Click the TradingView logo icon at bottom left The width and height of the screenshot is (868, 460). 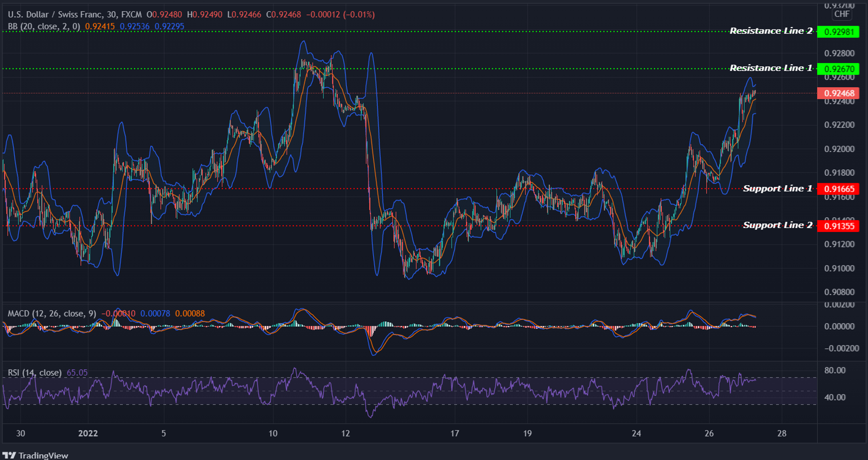[10, 455]
